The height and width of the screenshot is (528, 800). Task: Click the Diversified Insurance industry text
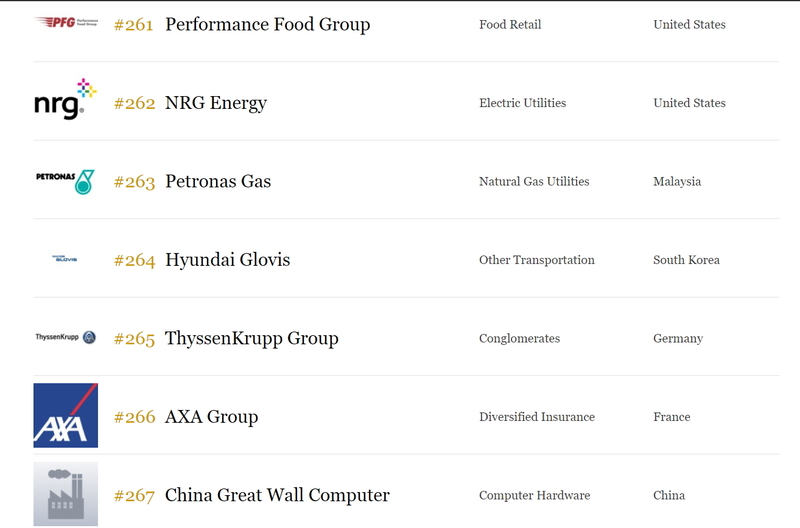click(537, 417)
